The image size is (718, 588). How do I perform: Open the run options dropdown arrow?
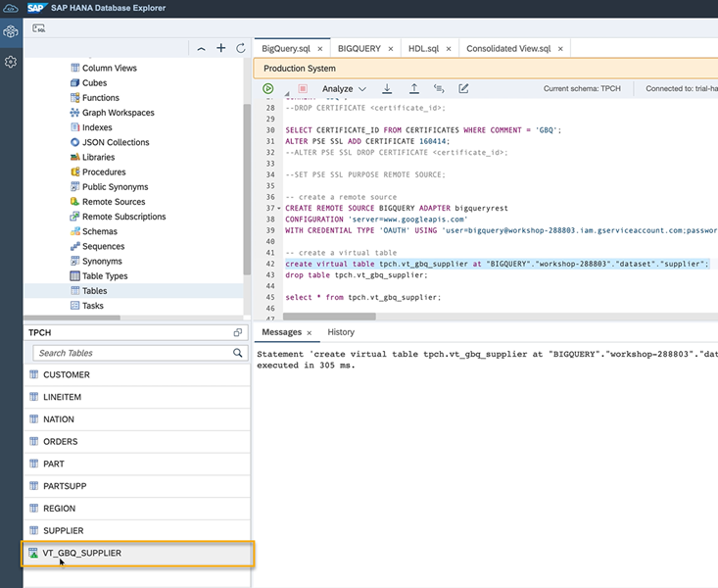point(287,92)
